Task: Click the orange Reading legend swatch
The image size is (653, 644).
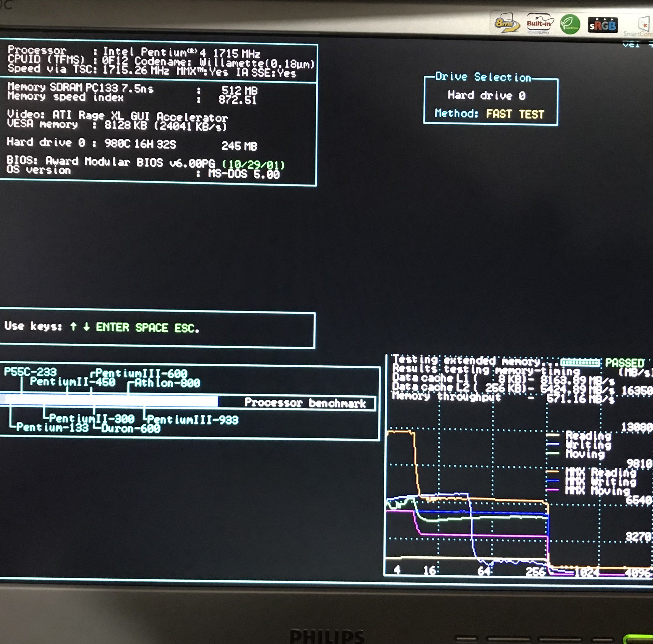Action: (x=552, y=435)
